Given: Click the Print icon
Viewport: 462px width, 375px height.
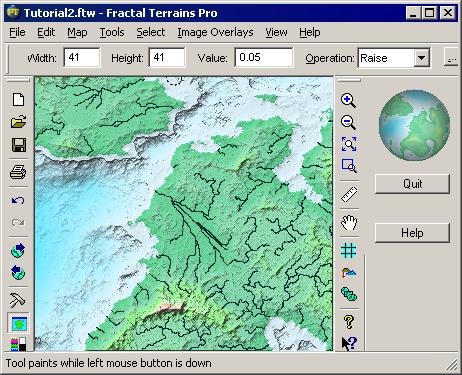Looking at the screenshot, I should (18, 172).
